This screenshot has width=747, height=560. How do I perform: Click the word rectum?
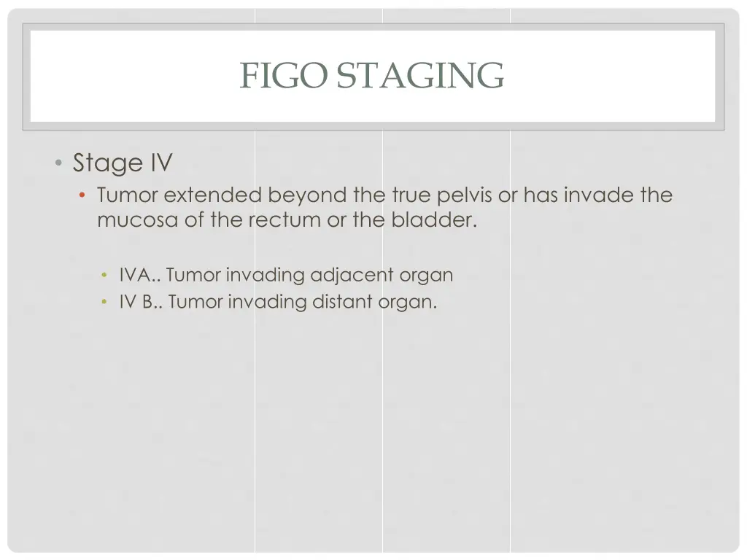click(x=285, y=219)
